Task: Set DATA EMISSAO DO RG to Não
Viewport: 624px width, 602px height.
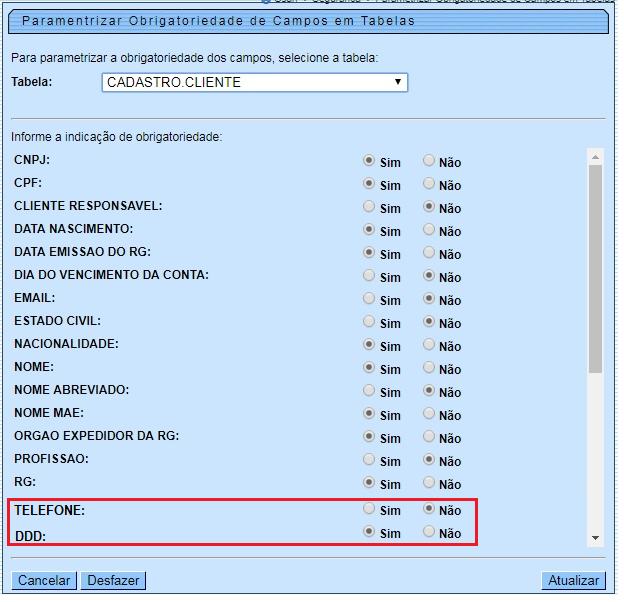Action: tap(429, 252)
